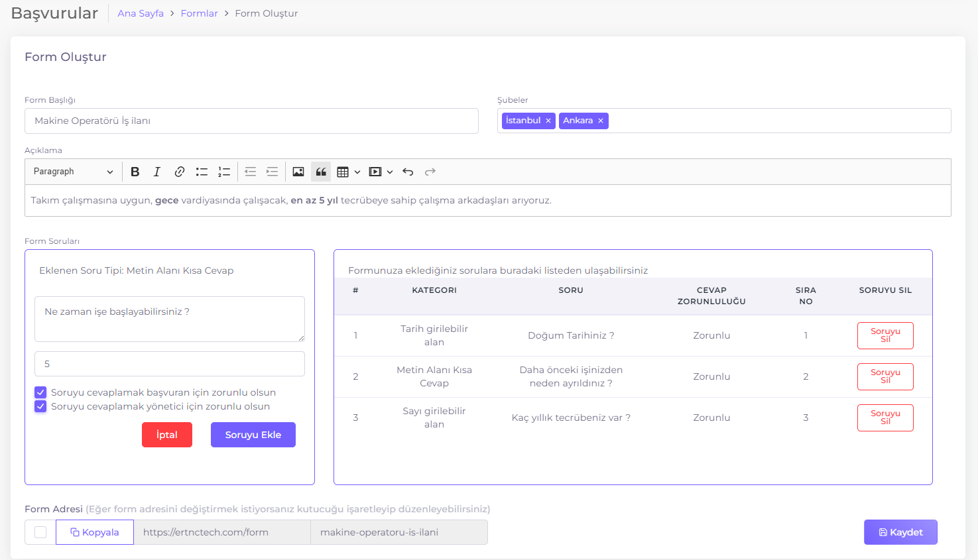Click the insert image icon
Viewport: 978px width, 560px height.
click(298, 172)
